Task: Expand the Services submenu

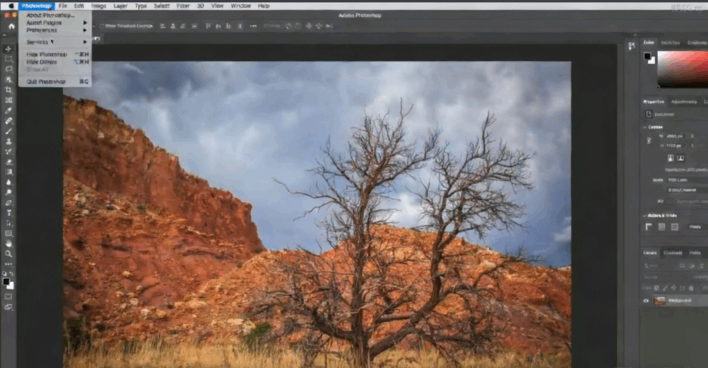Action: coord(55,42)
